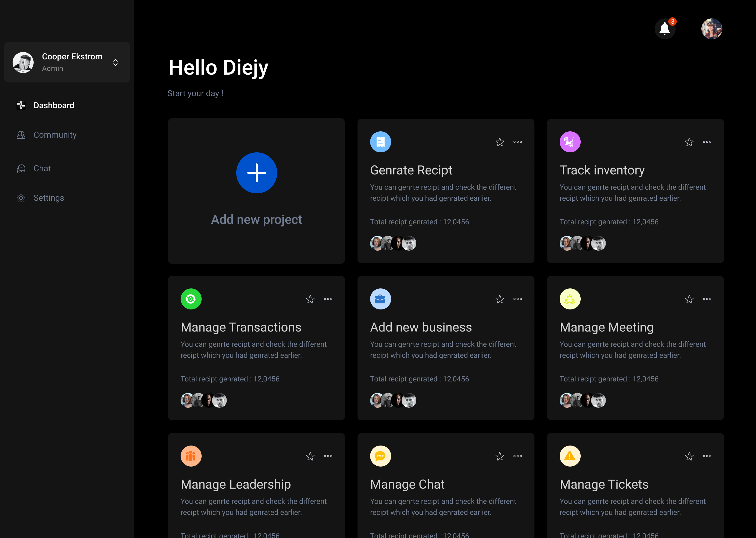Open Track inventory more options menu

707,142
